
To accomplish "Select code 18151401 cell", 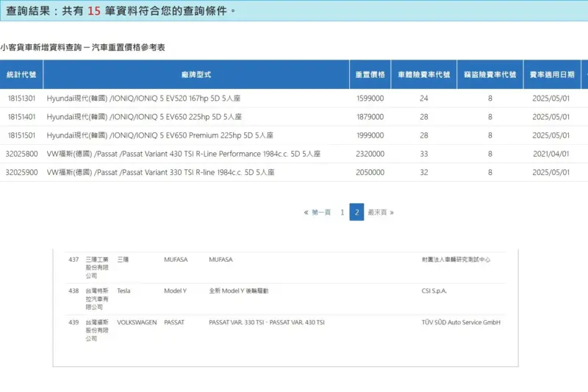I will [x=21, y=117].
